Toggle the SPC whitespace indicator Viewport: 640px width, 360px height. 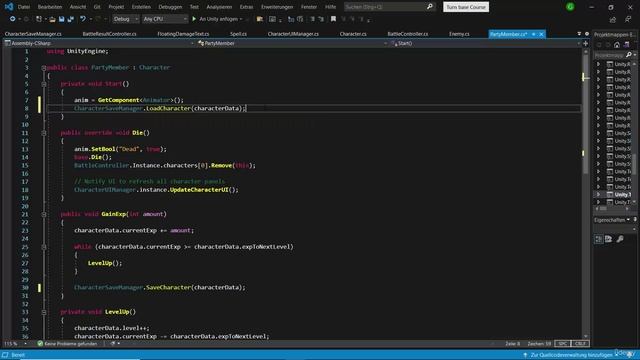(x=562, y=344)
